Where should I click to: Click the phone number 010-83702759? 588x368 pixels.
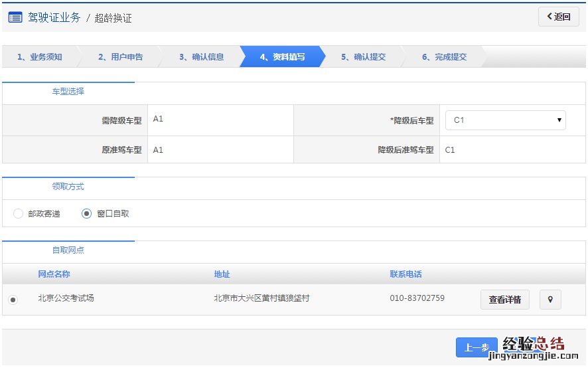point(417,298)
